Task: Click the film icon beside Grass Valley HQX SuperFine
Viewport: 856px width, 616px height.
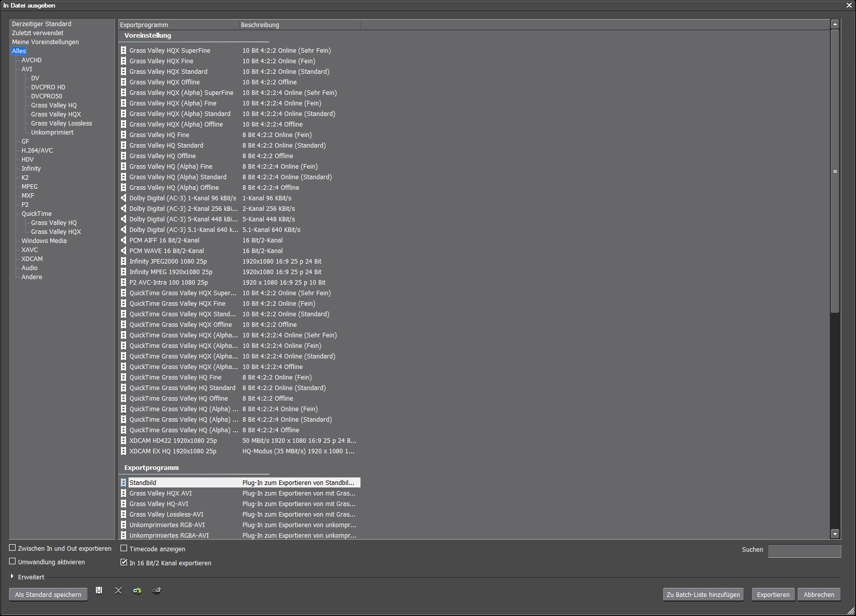Action: (124, 50)
